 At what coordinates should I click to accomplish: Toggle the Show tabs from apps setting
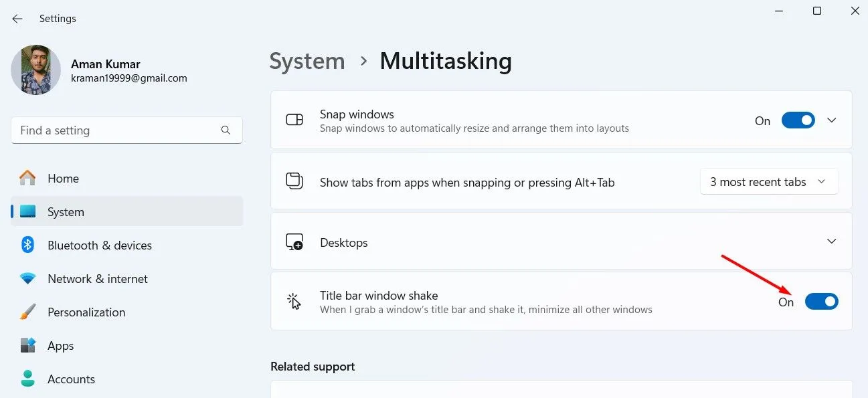coord(768,181)
